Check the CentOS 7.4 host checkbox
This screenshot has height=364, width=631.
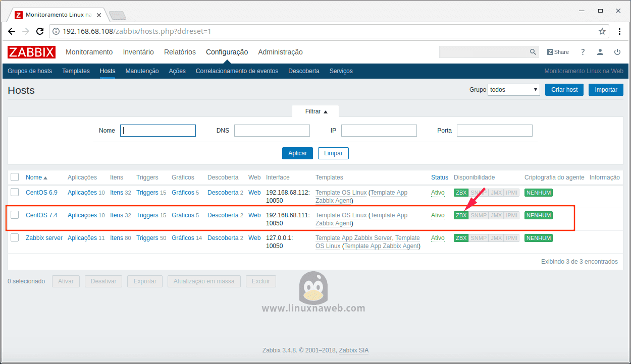click(15, 215)
